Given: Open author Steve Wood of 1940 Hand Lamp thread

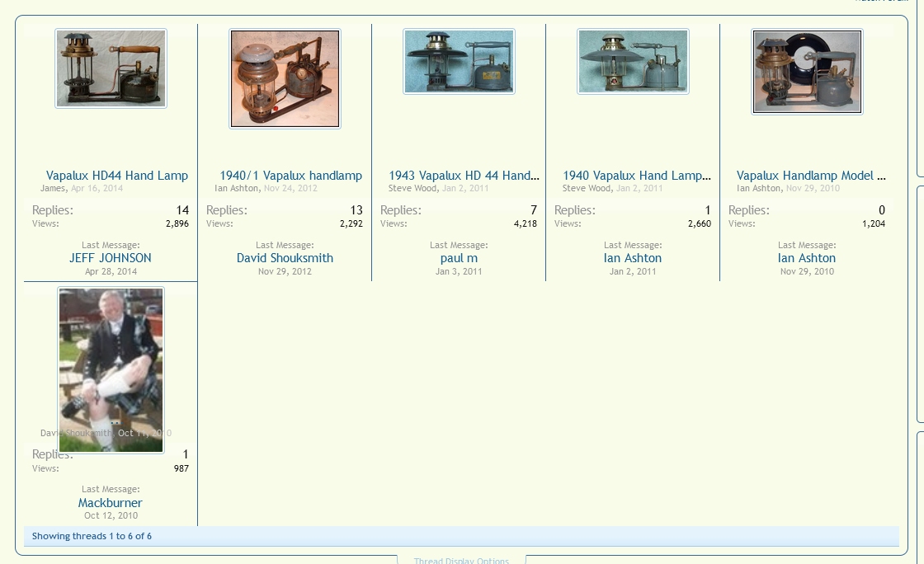Looking at the screenshot, I should coord(587,188).
